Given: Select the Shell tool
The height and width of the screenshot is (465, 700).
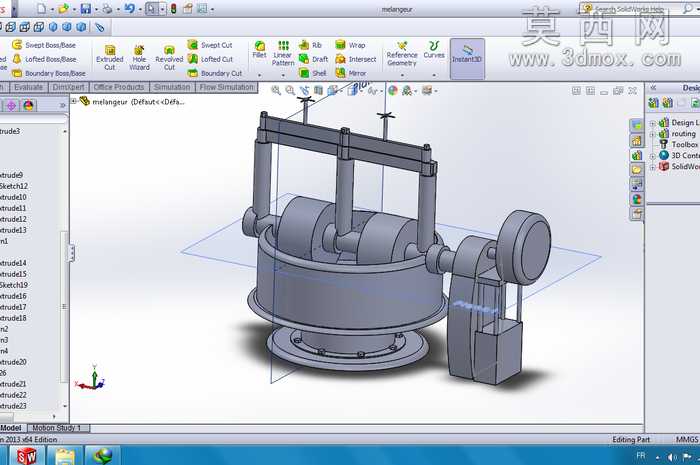Looking at the screenshot, I should (x=312, y=73).
